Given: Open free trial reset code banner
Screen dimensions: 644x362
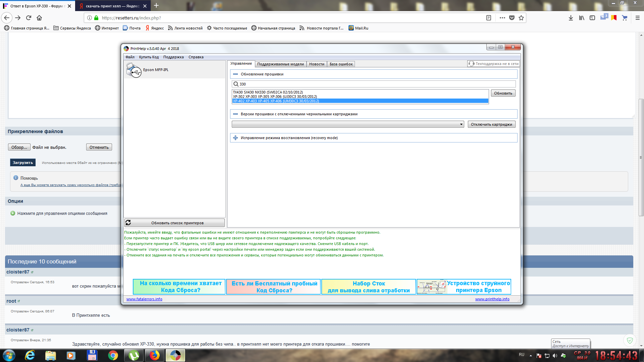Looking at the screenshot, I should 273,287.
